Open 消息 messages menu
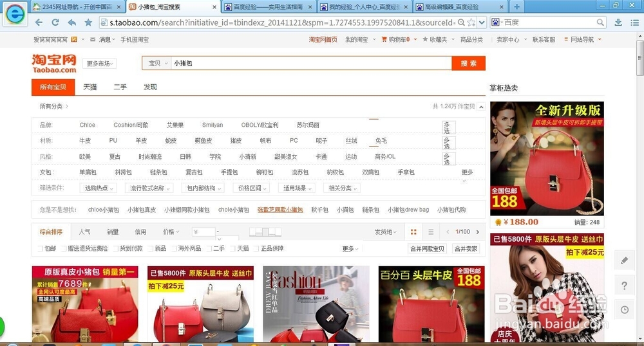Screen dimensions: 644x346 104,39
